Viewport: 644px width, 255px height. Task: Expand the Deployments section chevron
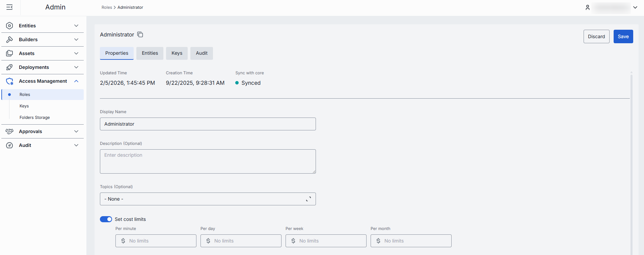76,67
